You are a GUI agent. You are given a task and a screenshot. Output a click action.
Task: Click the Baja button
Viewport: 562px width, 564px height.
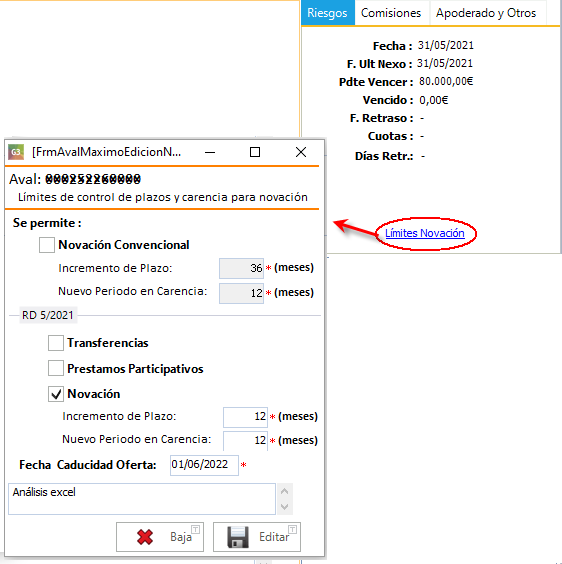tap(160, 537)
